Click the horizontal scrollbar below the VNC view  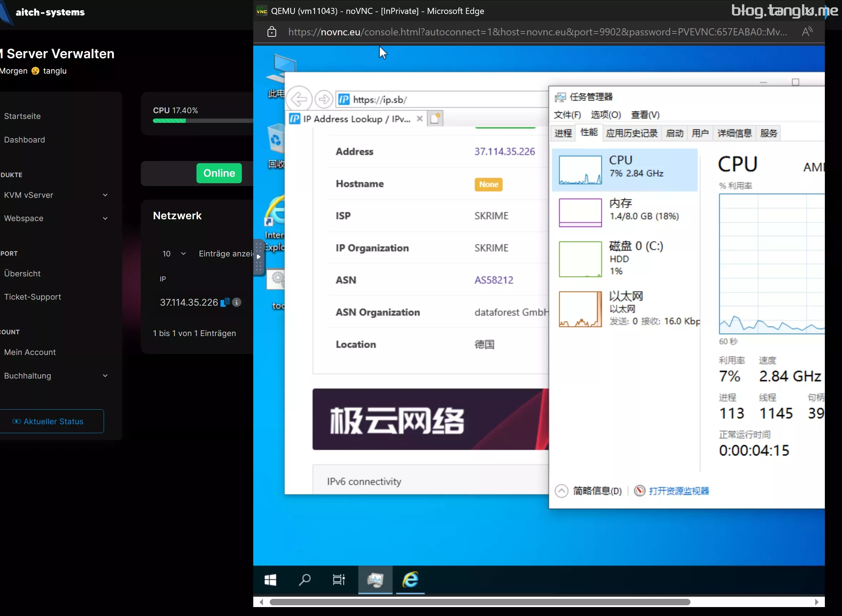[479, 602]
